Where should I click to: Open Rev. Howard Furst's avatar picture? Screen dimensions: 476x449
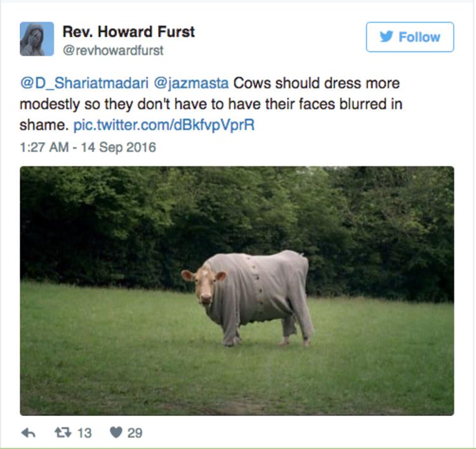pos(37,39)
